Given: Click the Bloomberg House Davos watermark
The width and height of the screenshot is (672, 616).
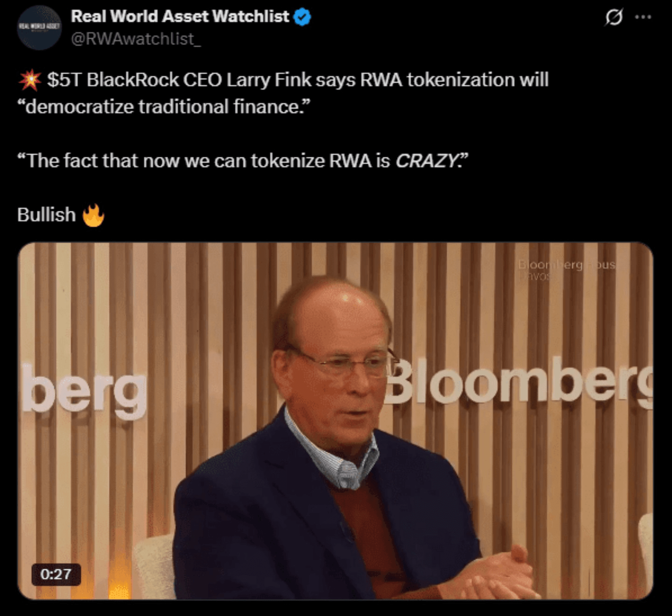Looking at the screenshot, I should pos(567,270).
